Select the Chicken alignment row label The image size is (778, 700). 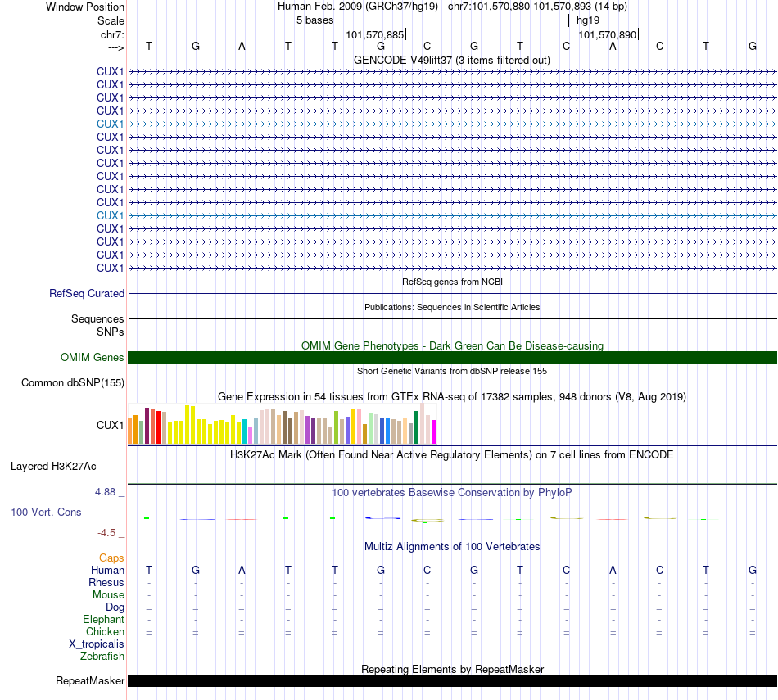tap(105, 631)
